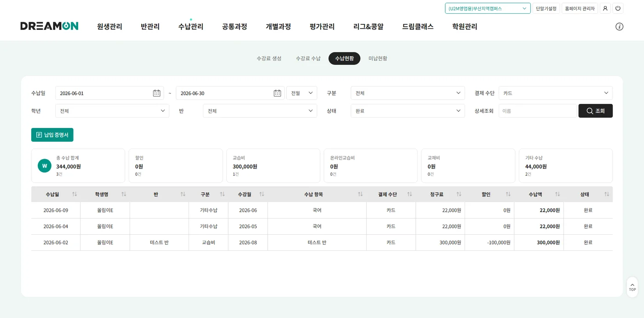Open 평가관리 menu
Screen dimensions: 644x318
coord(322,27)
